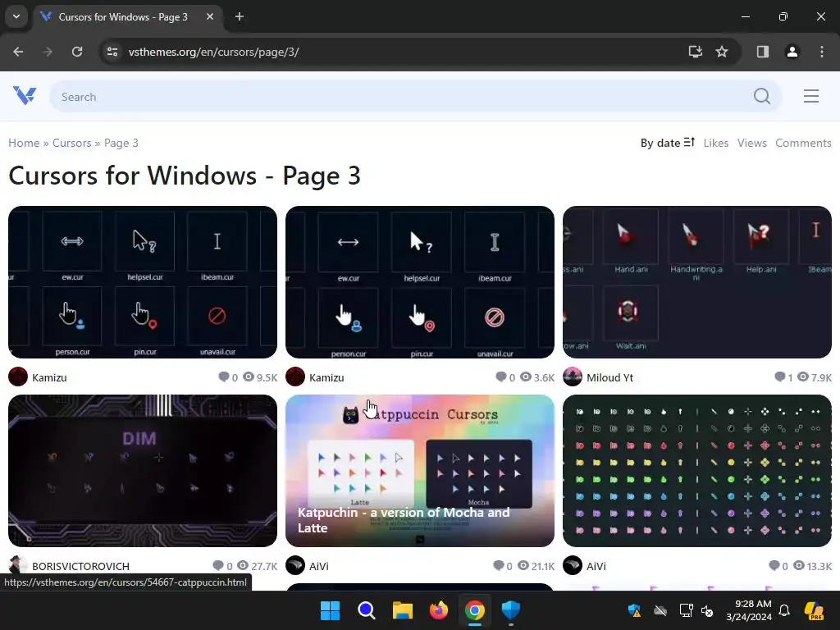This screenshot has width=840, height=630.
Task: Click views eye icon showing 27.7K
Action: 243,565
